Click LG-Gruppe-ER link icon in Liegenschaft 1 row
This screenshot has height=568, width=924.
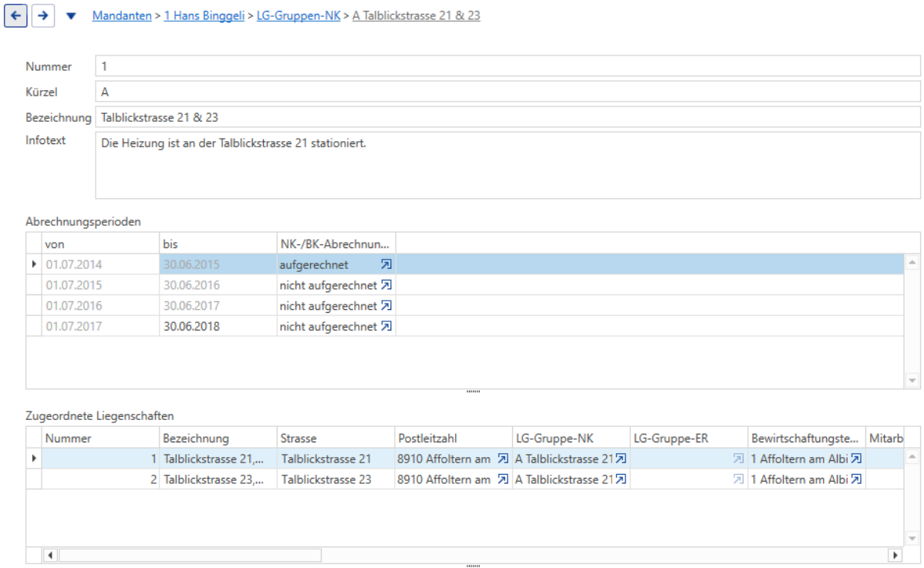click(x=738, y=459)
